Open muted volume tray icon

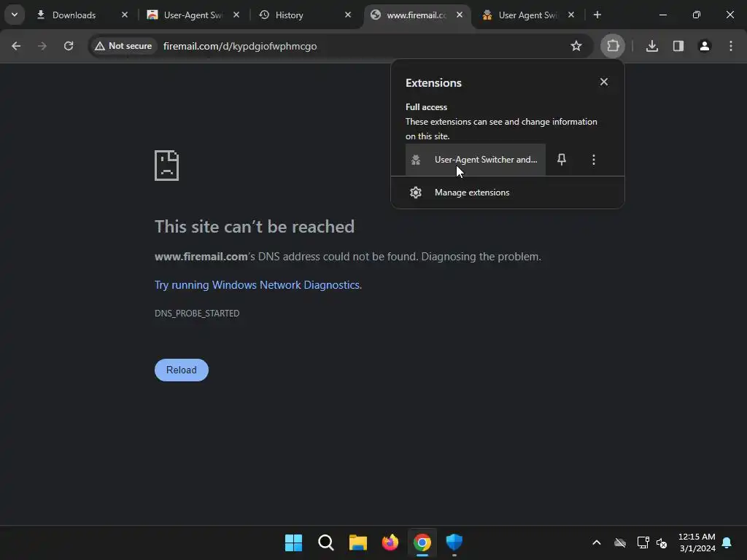click(x=662, y=542)
